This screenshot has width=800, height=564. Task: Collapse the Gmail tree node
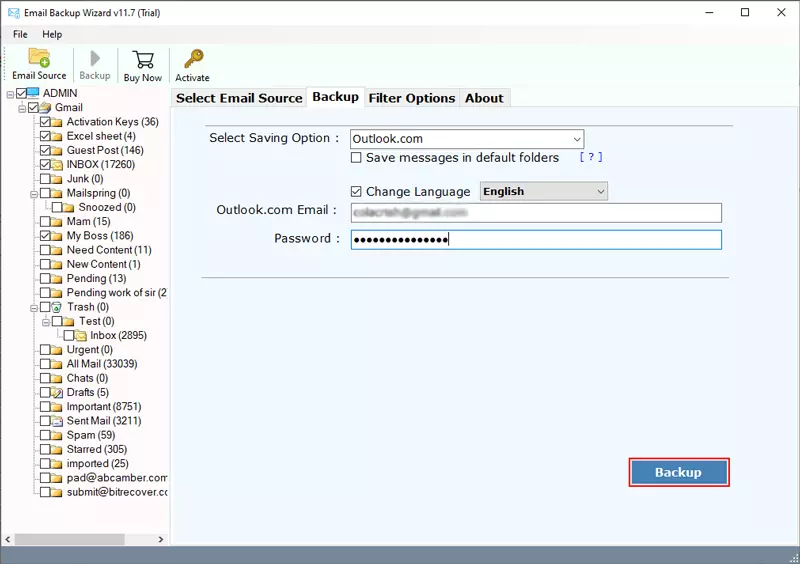tap(22, 109)
